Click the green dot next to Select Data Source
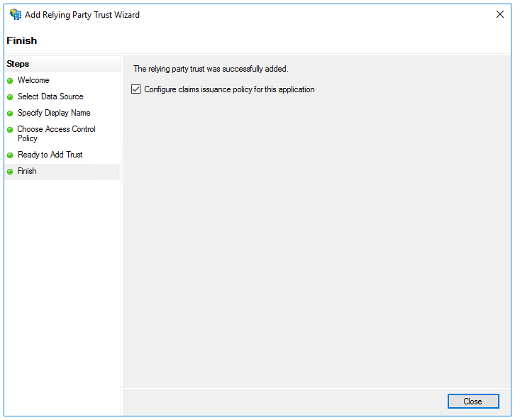 tap(10, 97)
